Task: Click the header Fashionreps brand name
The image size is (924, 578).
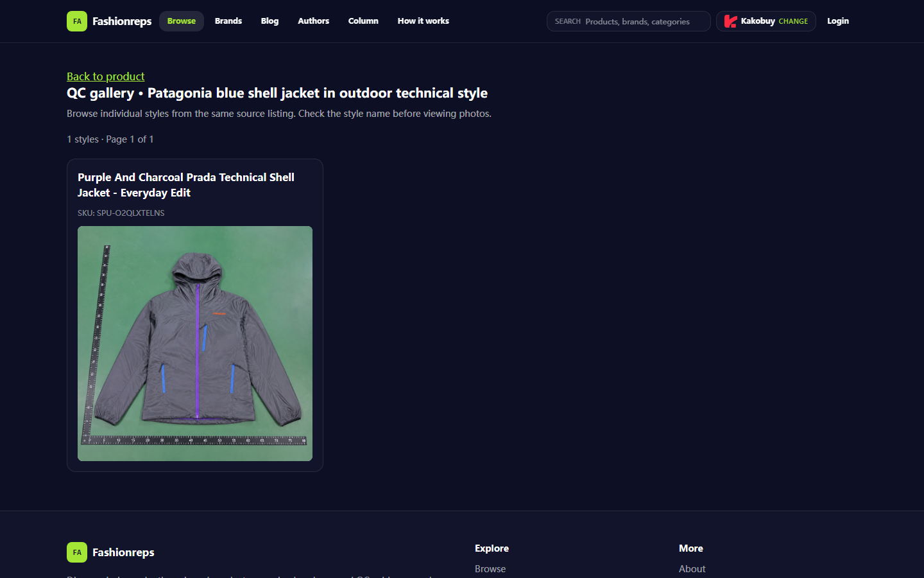Action: pos(122,21)
